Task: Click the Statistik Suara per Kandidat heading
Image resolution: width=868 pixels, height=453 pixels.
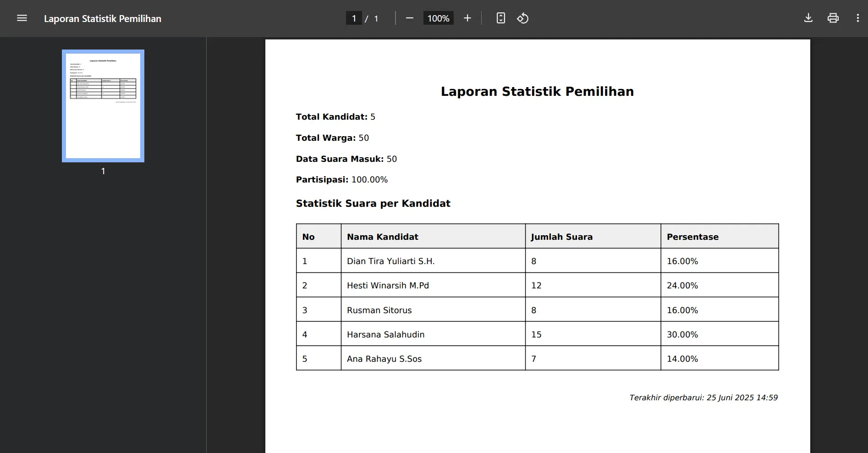Action: 373,203
